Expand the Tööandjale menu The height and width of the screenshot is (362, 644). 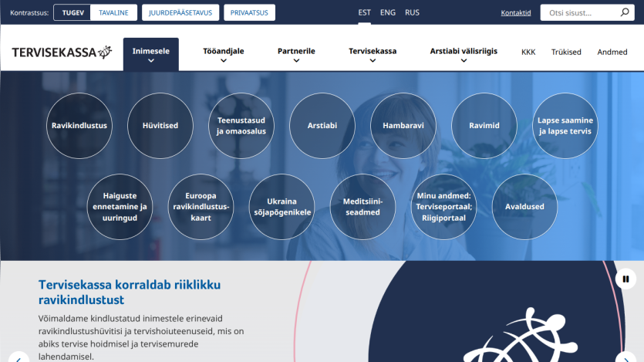coord(224,54)
